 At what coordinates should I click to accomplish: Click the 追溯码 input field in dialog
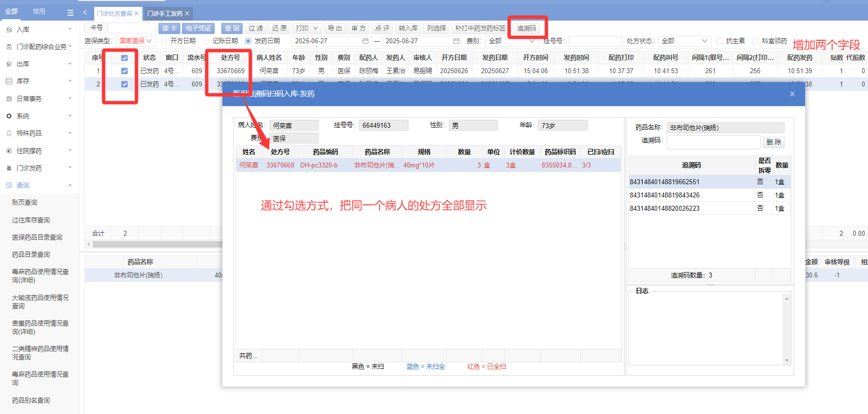(x=714, y=142)
